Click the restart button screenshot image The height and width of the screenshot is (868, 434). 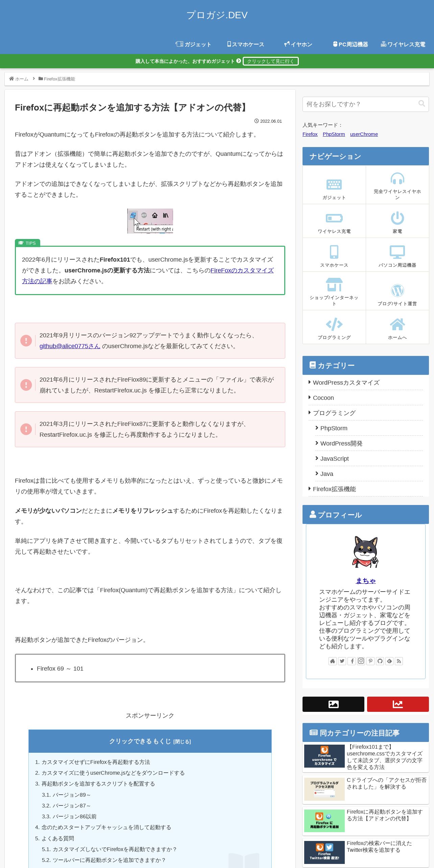coord(150,221)
